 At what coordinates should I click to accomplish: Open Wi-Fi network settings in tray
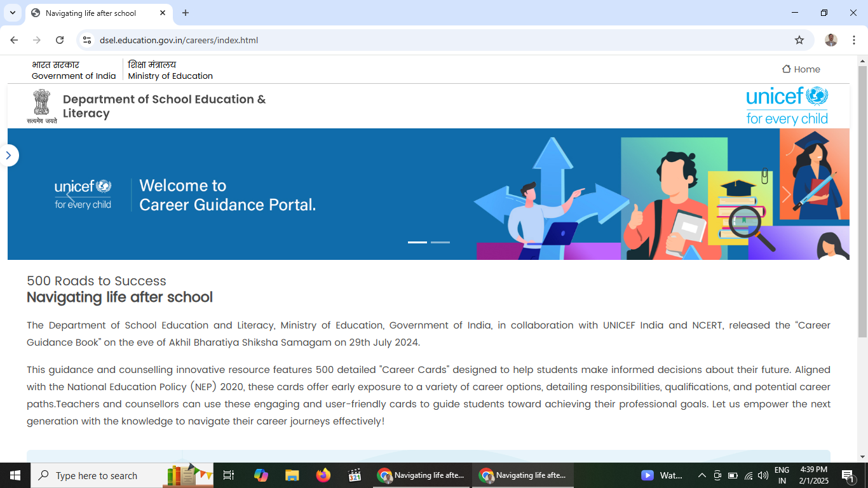click(x=749, y=475)
